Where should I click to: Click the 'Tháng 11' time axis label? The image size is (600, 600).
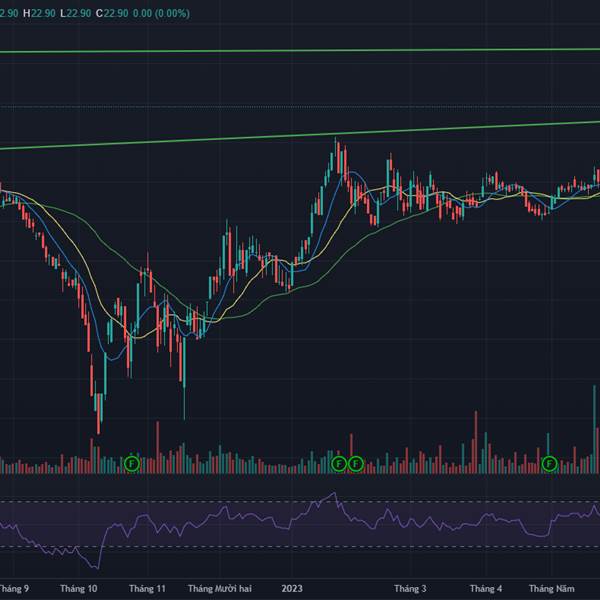point(147,589)
